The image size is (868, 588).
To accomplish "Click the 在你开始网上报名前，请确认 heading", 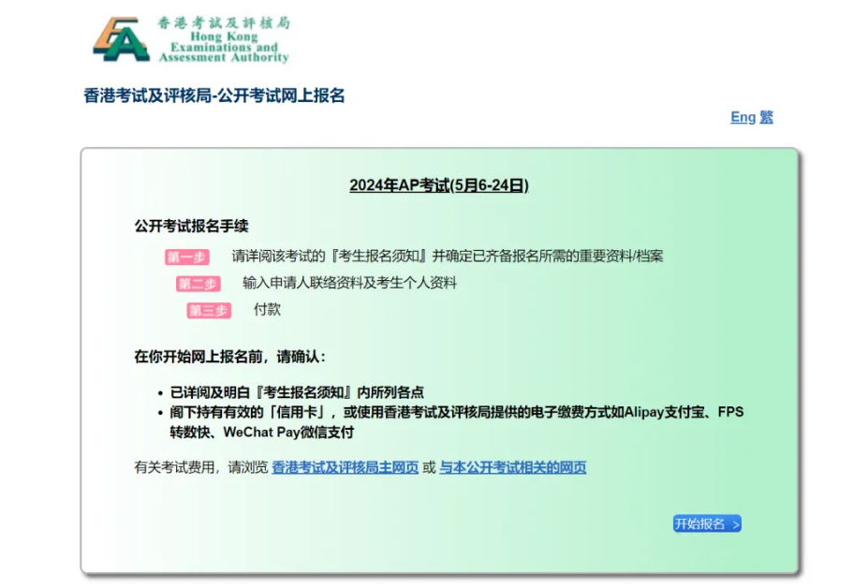I will click(x=230, y=357).
